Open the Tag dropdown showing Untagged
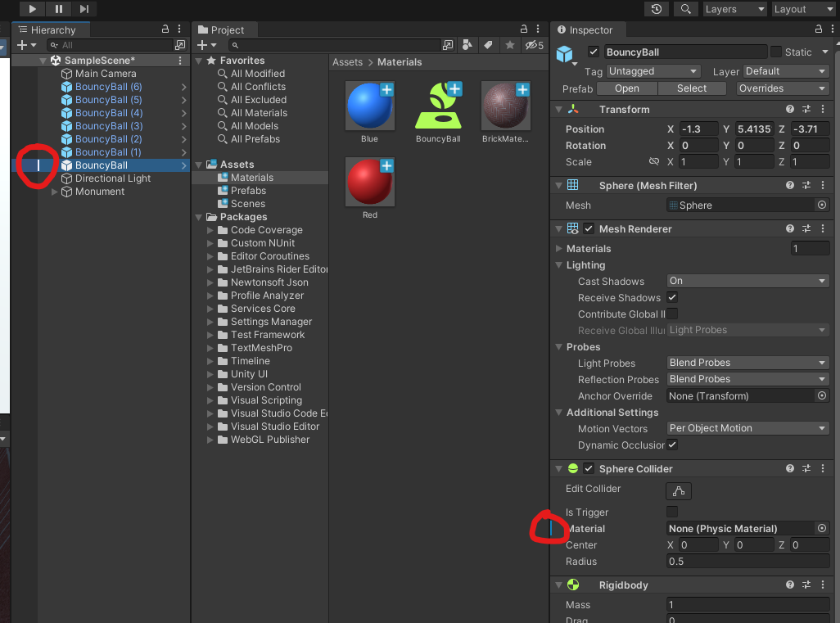Viewport: 840px width, 623px height. (x=653, y=71)
